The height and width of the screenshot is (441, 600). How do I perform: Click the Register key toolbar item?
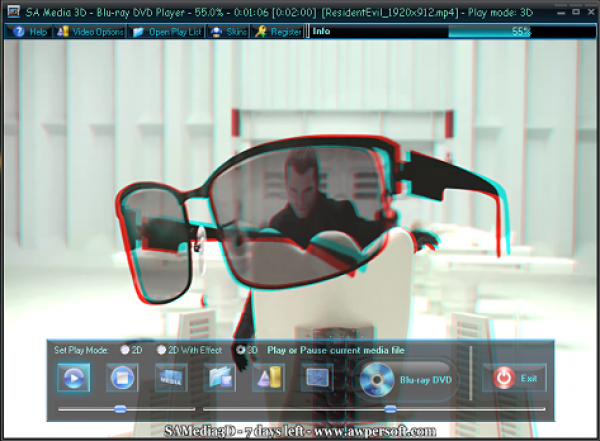(278, 31)
